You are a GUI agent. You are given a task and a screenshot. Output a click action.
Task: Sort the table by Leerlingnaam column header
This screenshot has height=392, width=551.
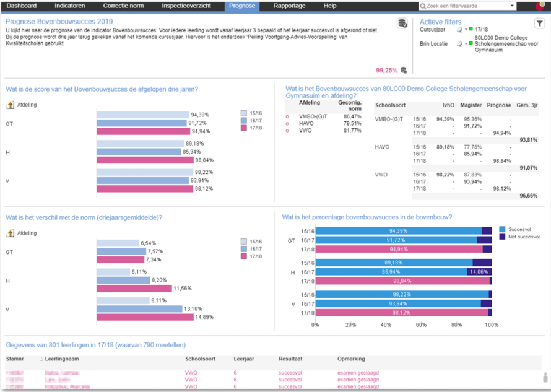tap(62, 359)
